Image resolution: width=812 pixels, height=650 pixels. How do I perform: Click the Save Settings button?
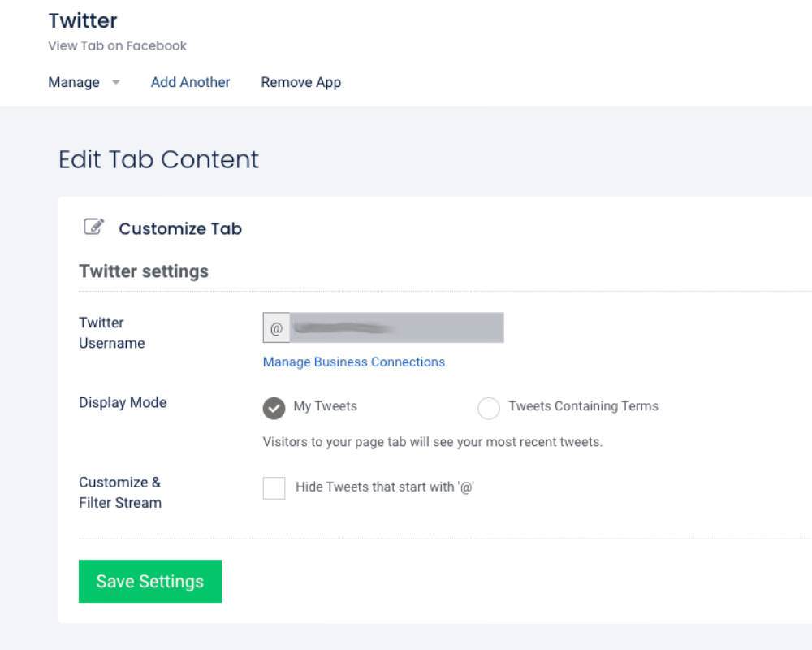click(x=150, y=581)
